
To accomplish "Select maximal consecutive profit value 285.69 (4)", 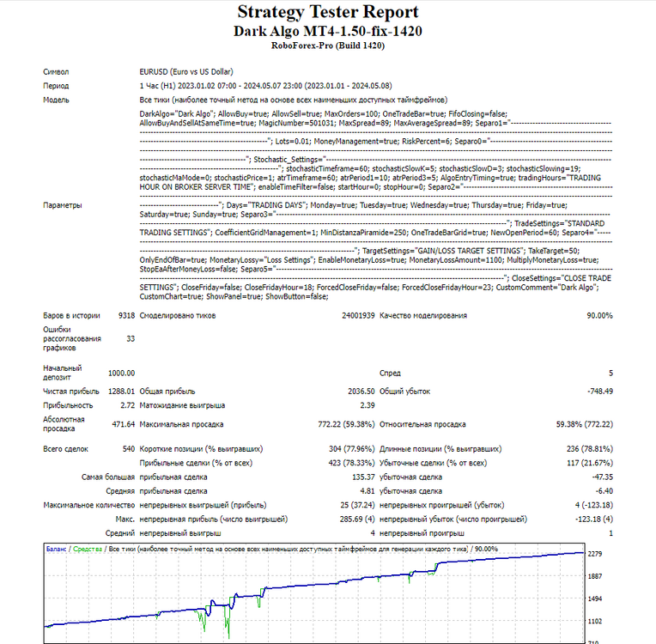I will 357,519.
